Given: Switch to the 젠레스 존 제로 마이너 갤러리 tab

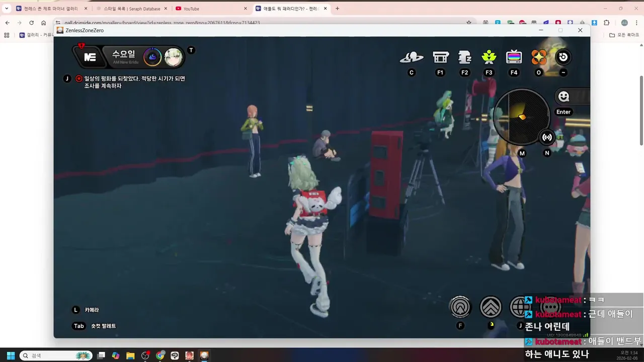Looking at the screenshot, I should 52,9.
